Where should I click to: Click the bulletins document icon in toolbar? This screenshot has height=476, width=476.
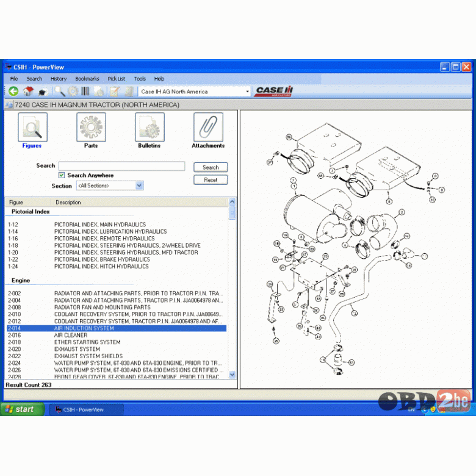click(99, 91)
